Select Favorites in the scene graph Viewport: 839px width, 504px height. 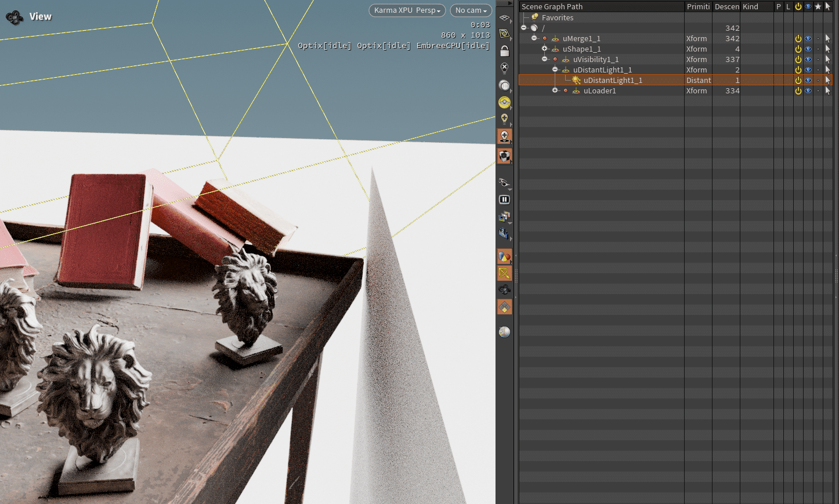(557, 18)
